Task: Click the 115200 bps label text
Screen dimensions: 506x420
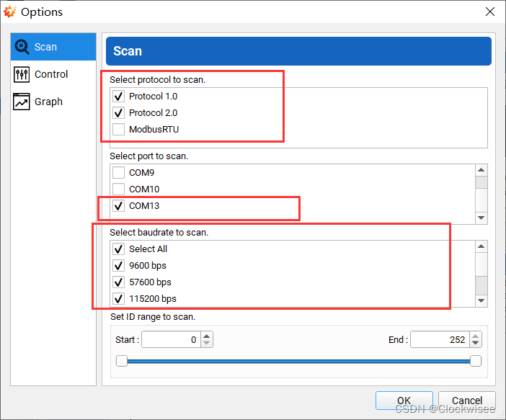Action: point(153,299)
